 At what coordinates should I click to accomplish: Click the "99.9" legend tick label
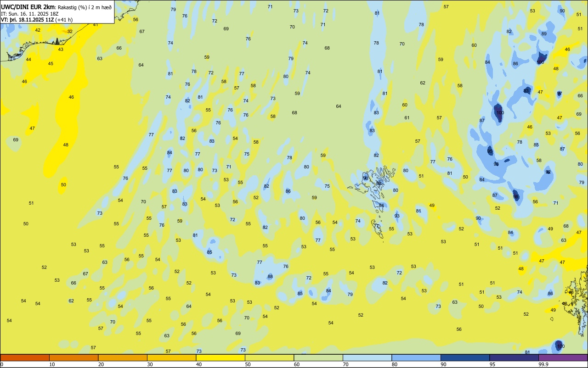coord(543,364)
